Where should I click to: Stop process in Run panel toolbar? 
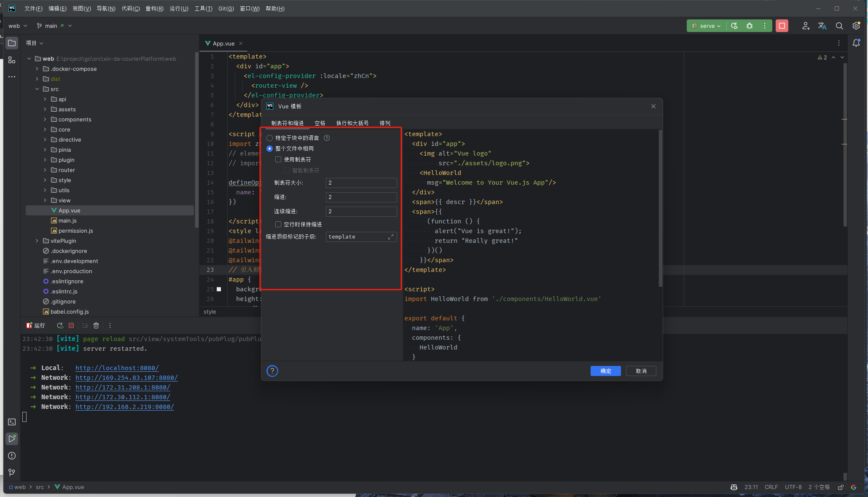pos(71,325)
